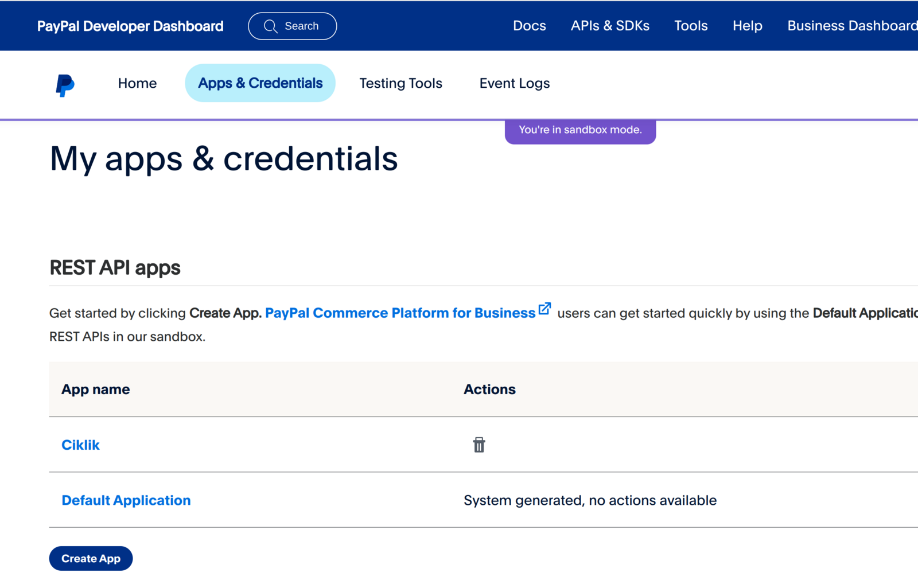This screenshot has height=588, width=918.
Task: Open the Search field
Action: 292,26
